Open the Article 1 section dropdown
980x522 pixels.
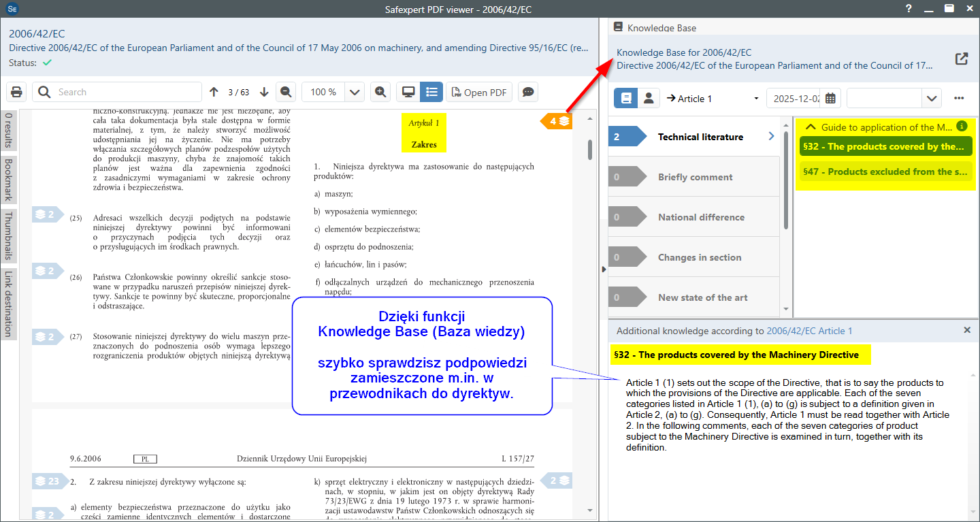[x=755, y=99]
